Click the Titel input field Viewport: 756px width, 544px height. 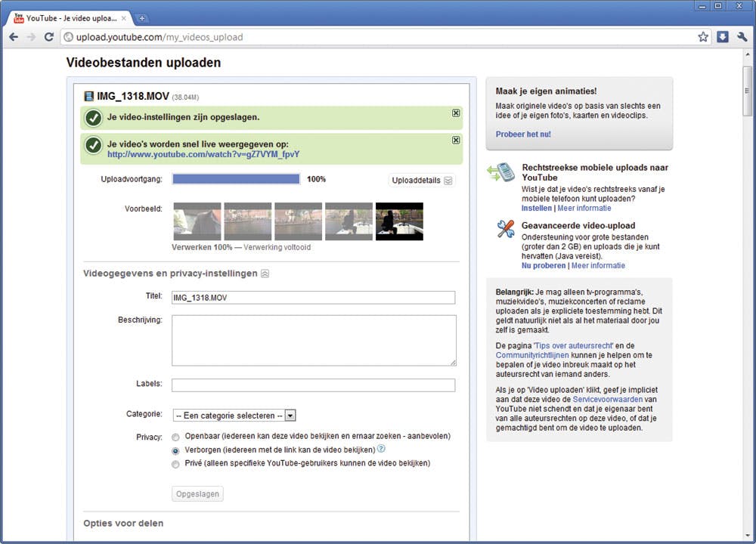(314, 297)
